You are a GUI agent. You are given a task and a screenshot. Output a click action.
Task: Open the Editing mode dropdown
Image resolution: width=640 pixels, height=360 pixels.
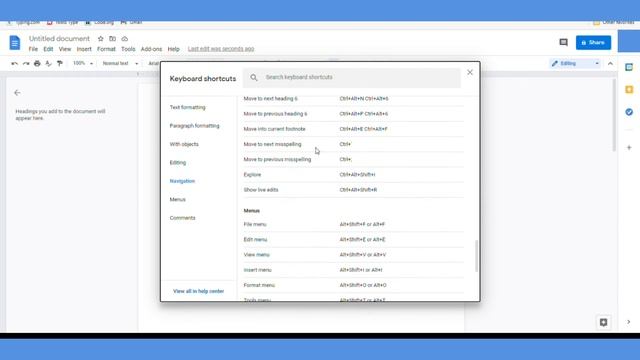click(x=575, y=63)
